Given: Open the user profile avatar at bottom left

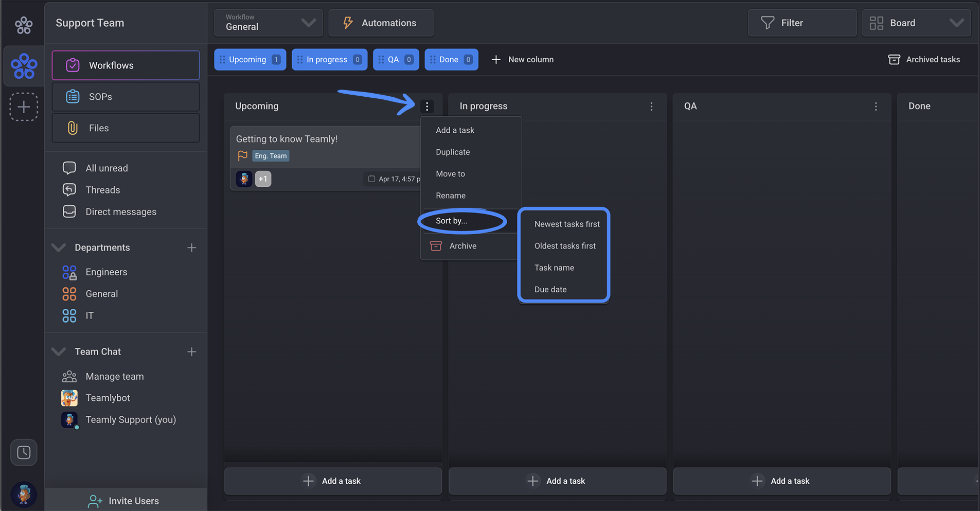Looking at the screenshot, I should [x=24, y=495].
